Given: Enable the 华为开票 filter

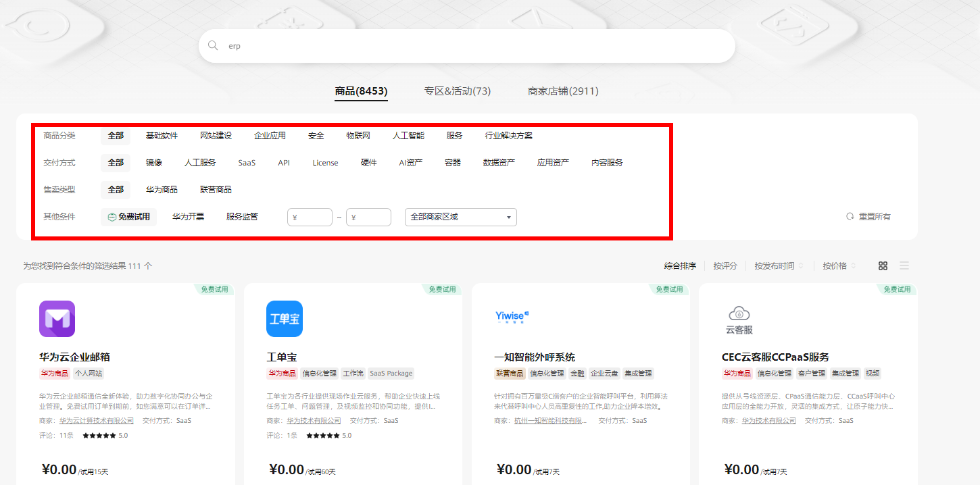Looking at the screenshot, I should pyautogui.click(x=188, y=217).
